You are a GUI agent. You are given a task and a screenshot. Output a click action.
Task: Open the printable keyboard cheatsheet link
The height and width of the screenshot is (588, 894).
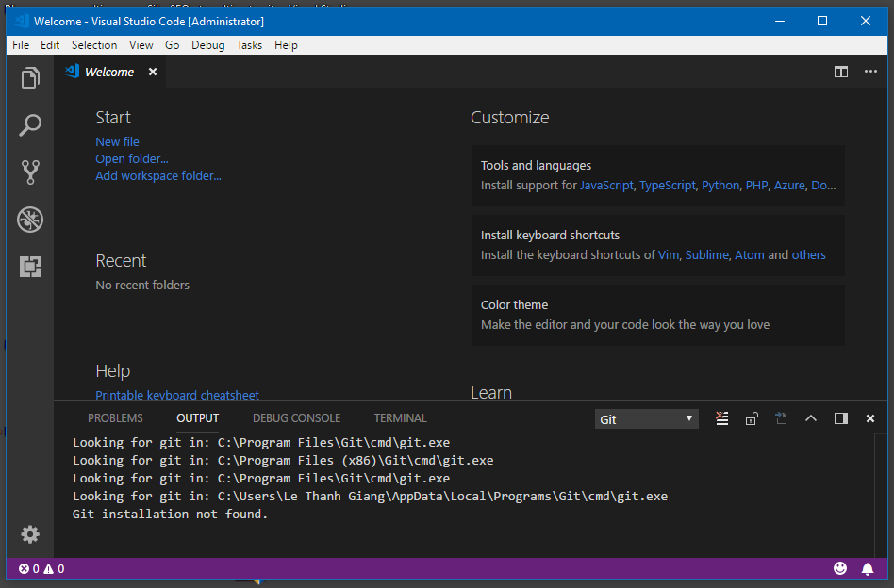tap(177, 395)
